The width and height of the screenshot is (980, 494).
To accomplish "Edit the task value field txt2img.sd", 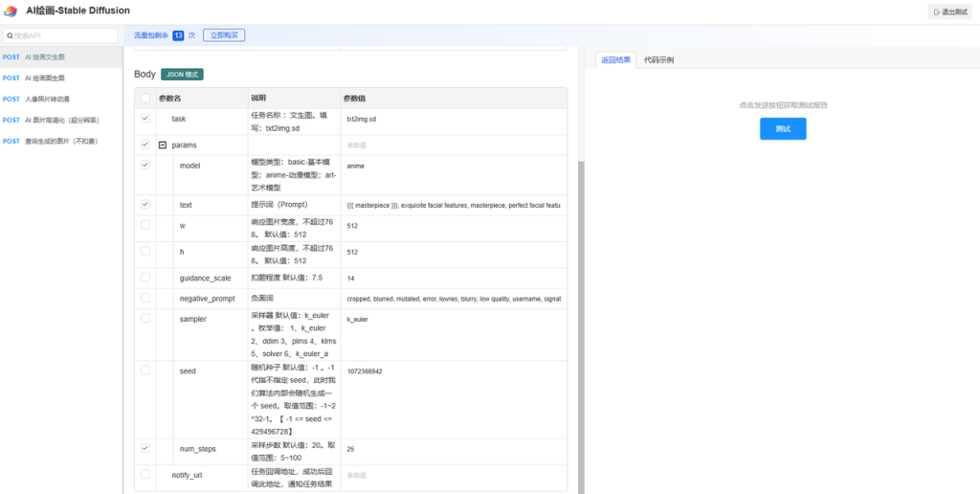I will click(x=453, y=119).
